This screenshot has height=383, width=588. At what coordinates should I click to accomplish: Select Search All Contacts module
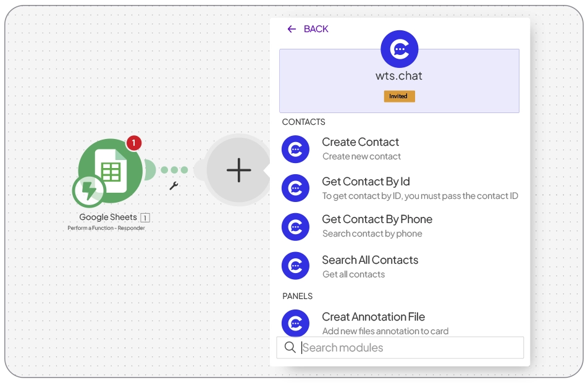(x=370, y=259)
